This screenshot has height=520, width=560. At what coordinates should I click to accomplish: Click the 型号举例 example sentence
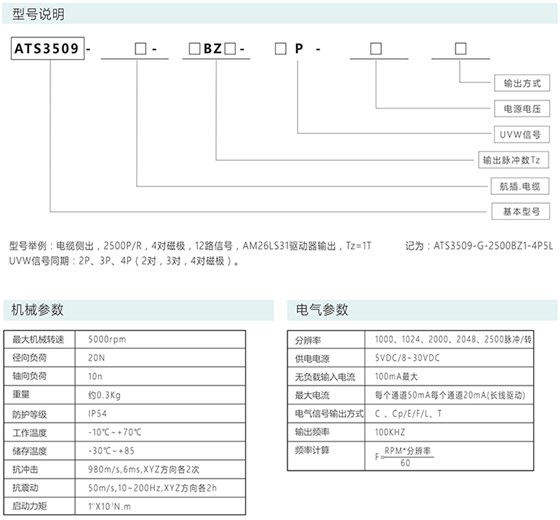click(x=190, y=246)
